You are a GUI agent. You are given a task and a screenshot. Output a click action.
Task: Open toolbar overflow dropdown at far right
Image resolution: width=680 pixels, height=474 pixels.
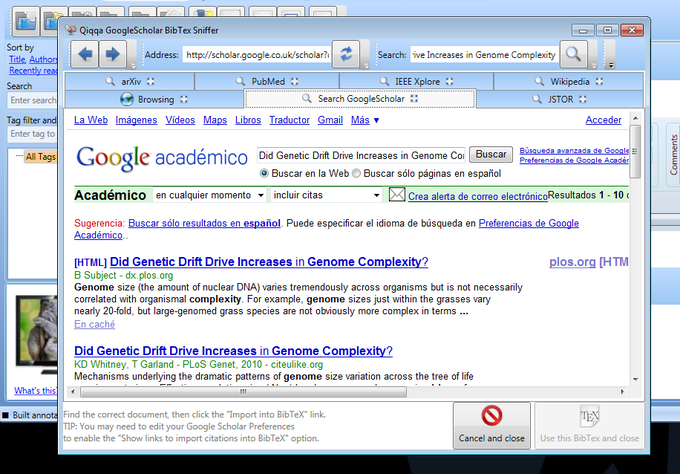coord(611,65)
